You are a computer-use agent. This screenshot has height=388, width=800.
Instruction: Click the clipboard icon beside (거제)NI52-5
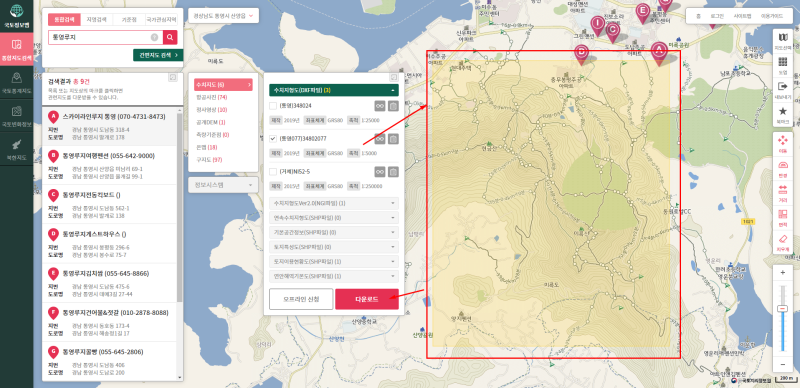click(x=393, y=172)
